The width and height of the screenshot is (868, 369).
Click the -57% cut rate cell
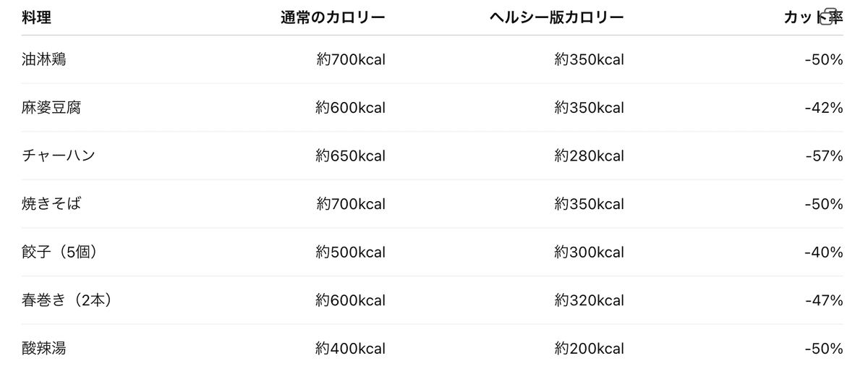824,156
